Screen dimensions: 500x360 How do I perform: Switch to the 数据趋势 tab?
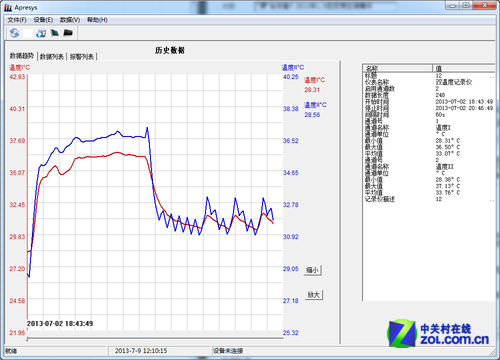tap(22, 56)
